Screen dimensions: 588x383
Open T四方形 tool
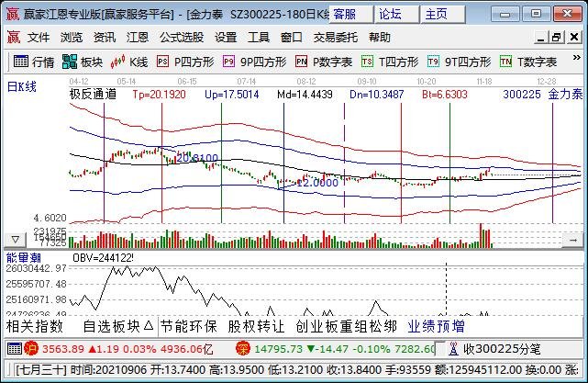click(x=390, y=62)
